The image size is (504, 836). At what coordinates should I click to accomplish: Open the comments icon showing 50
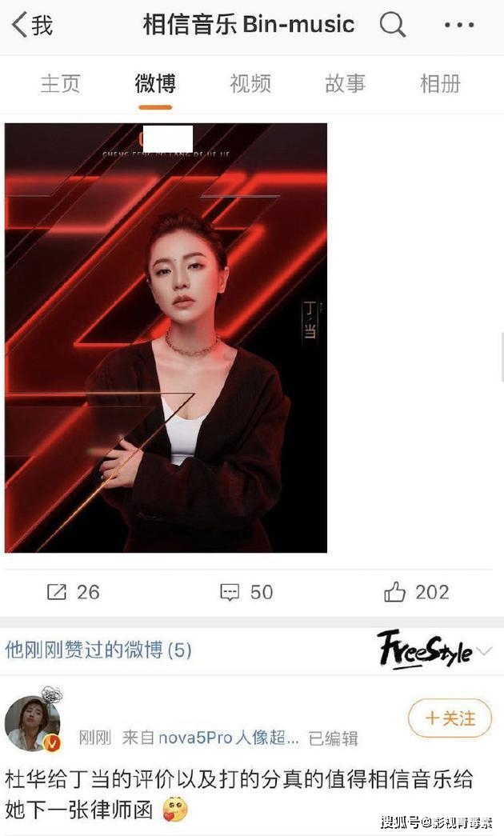[x=230, y=592]
